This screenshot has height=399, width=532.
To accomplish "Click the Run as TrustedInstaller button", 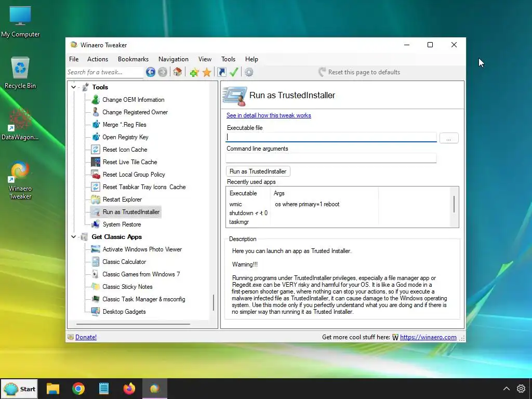I will (x=258, y=171).
